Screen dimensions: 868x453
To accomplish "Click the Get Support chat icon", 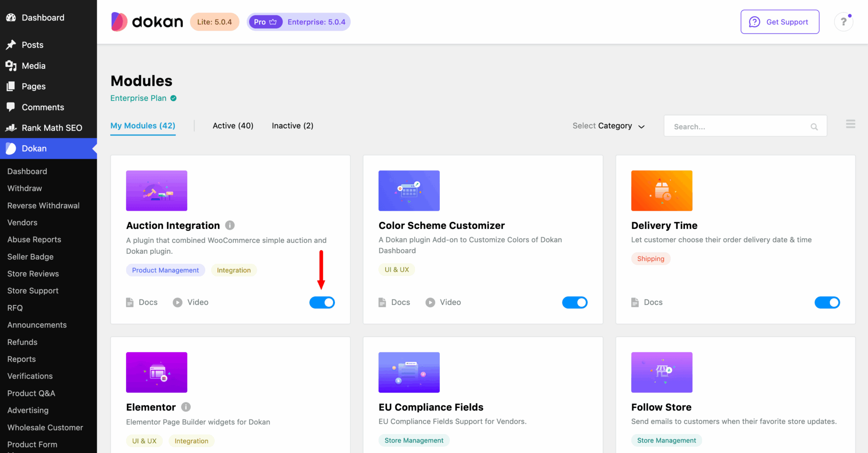I will 755,22.
